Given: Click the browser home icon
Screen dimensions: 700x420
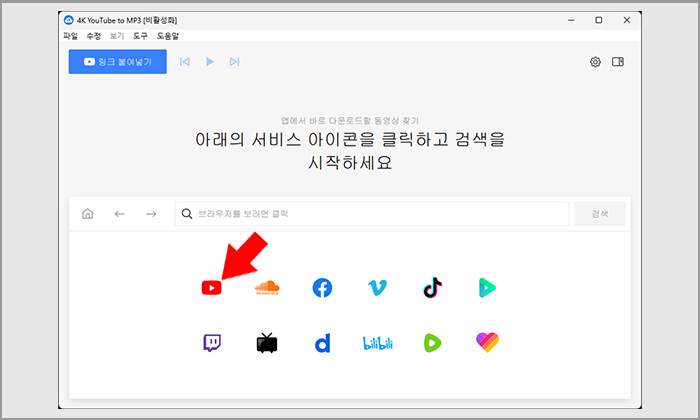Looking at the screenshot, I should coord(88,214).
